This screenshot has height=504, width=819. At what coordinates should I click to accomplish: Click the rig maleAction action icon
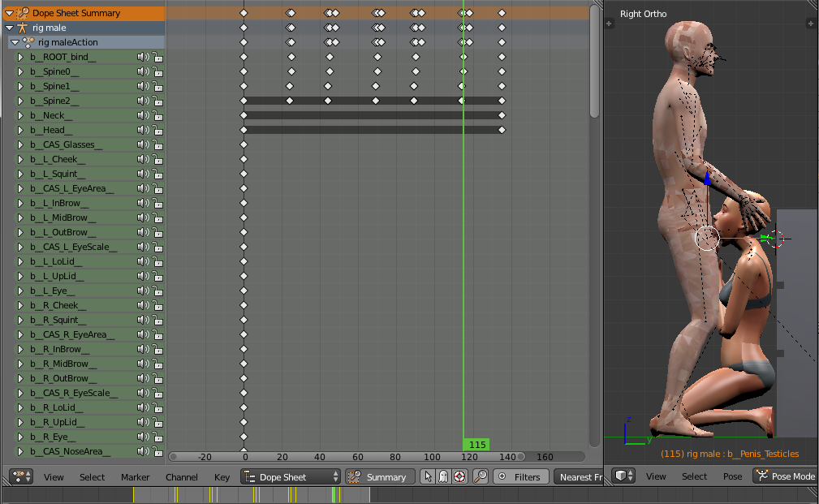[28, 42]
